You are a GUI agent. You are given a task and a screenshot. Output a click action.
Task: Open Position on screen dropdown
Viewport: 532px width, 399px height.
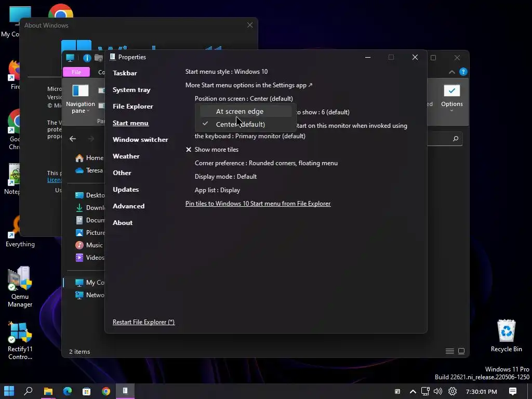click(244, 99)
